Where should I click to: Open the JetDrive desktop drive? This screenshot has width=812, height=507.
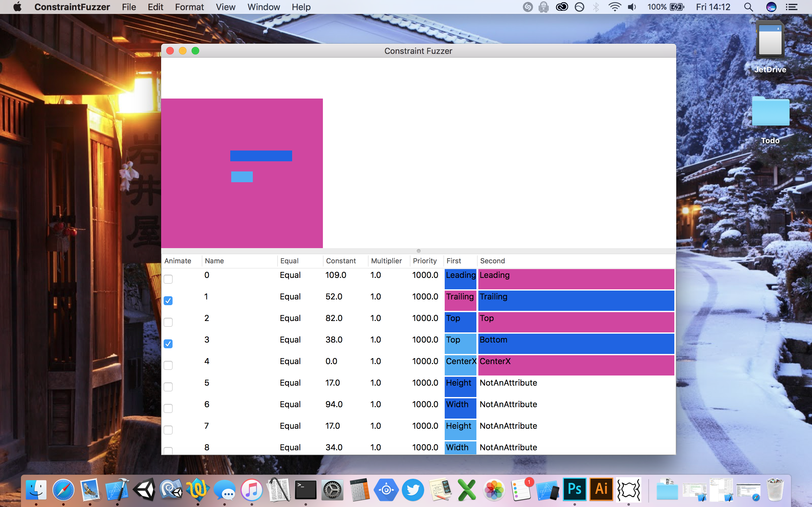(770, 40)
